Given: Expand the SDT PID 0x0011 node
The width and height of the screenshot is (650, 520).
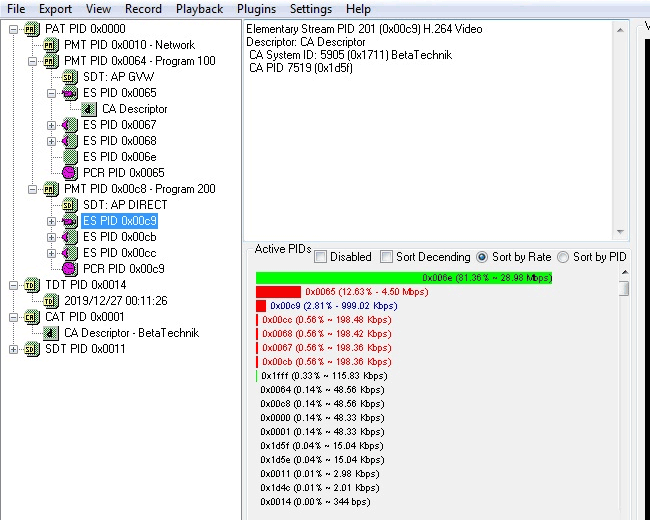Looking at the screenshot, I should 13,349.
